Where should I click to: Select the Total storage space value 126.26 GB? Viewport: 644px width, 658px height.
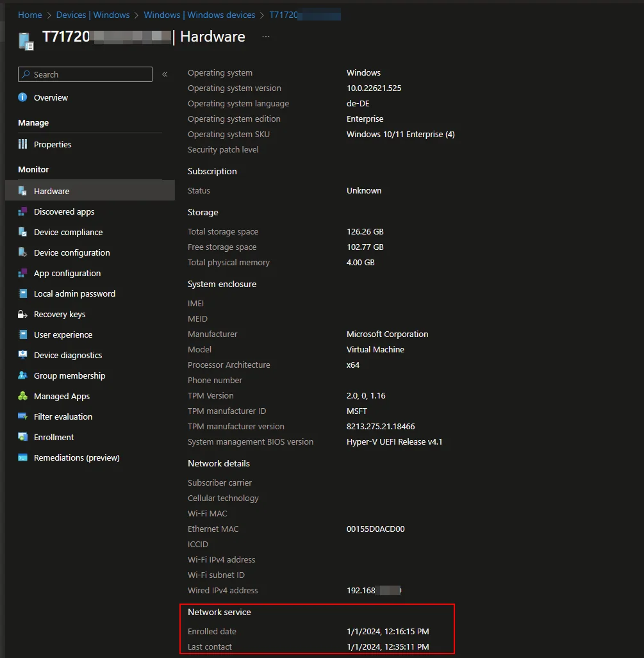(365, 232)
